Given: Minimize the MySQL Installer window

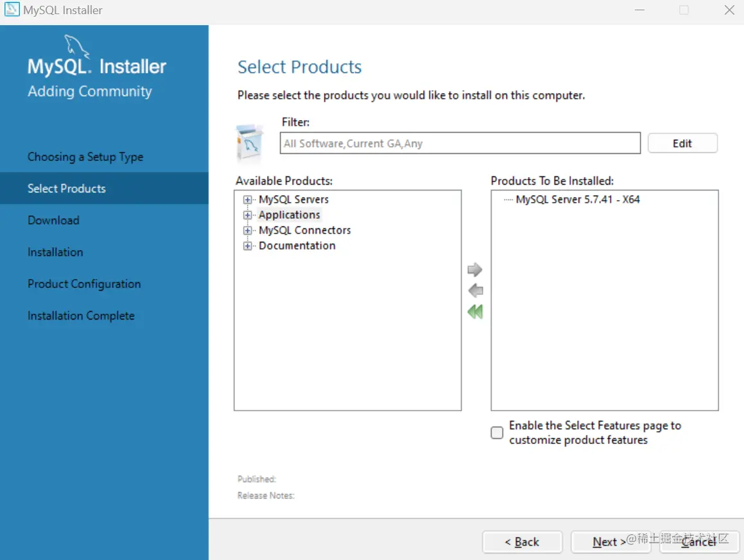Looking at the screenshot, I should tap(639, 10).
